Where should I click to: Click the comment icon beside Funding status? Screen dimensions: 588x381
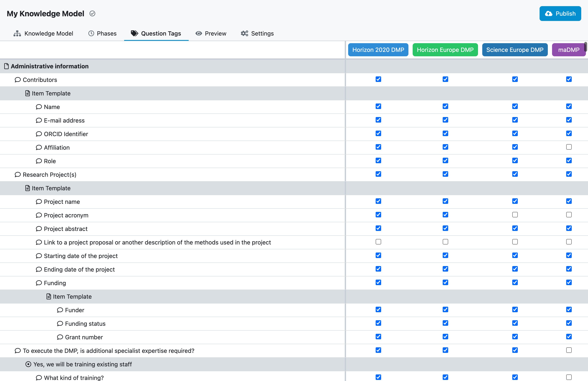coord(60,323)
